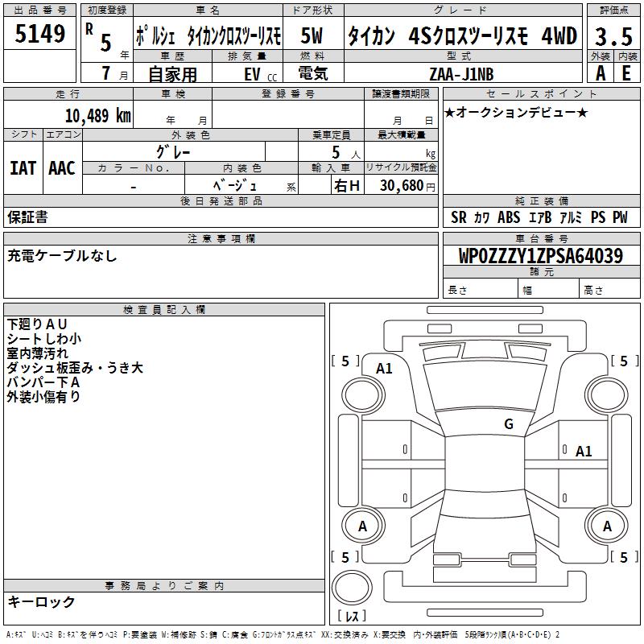Select shift type IAT
The width and height of the screenshot is (644, 644).
click(23, 168)
